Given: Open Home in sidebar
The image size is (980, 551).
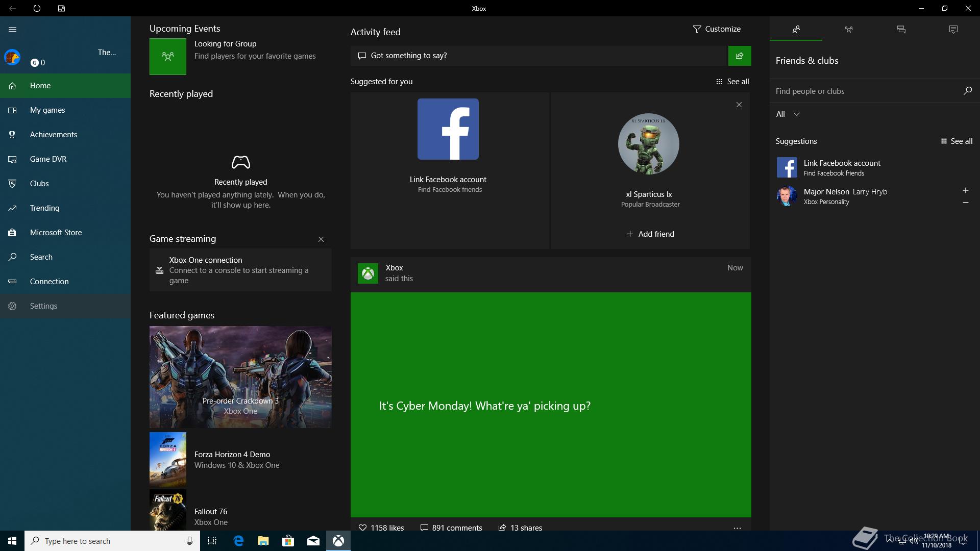Looking at the screenshot, I should tap(65, 86).
